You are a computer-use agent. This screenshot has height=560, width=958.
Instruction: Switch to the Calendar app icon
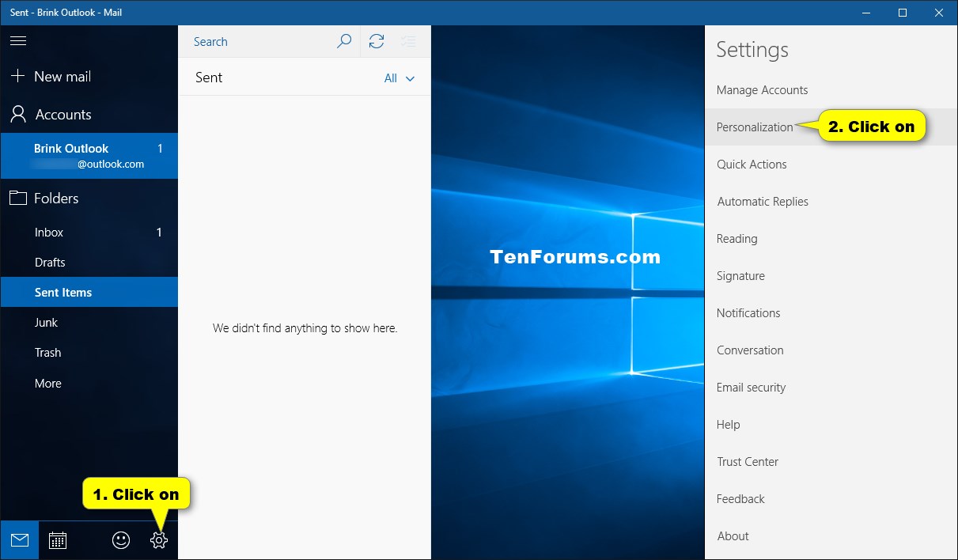pyautogui.click(x=58, y=540)
